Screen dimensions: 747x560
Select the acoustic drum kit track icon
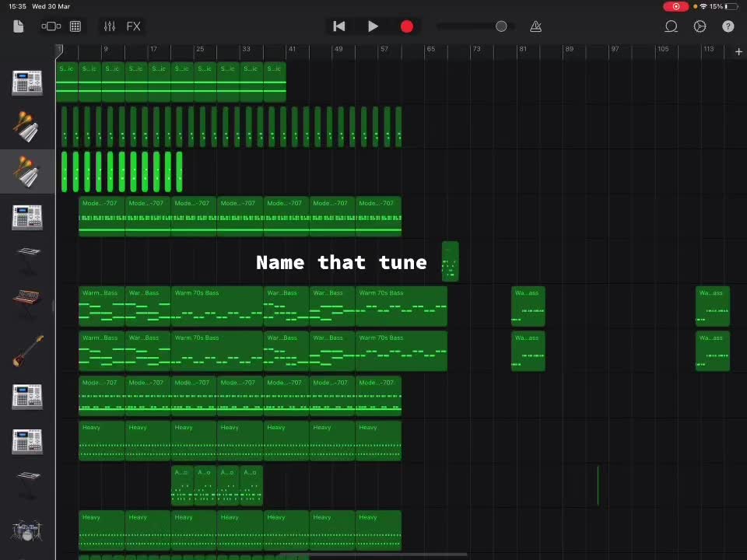coord(27,532)
